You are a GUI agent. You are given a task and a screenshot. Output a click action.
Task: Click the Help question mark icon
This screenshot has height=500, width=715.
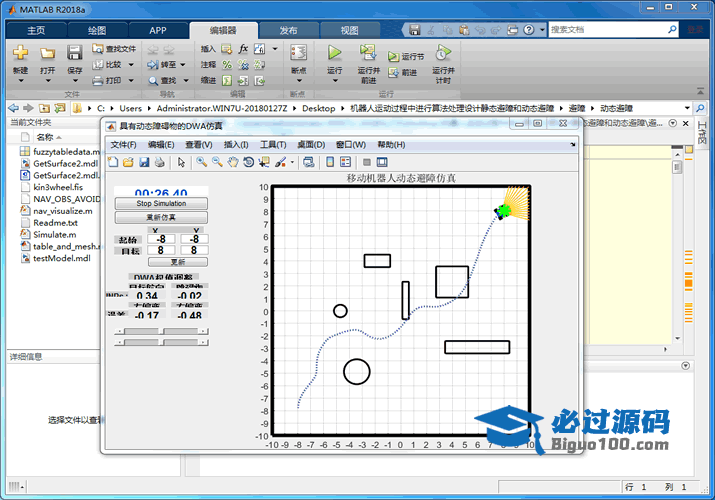pyautogui.click(x=528, y=30)
